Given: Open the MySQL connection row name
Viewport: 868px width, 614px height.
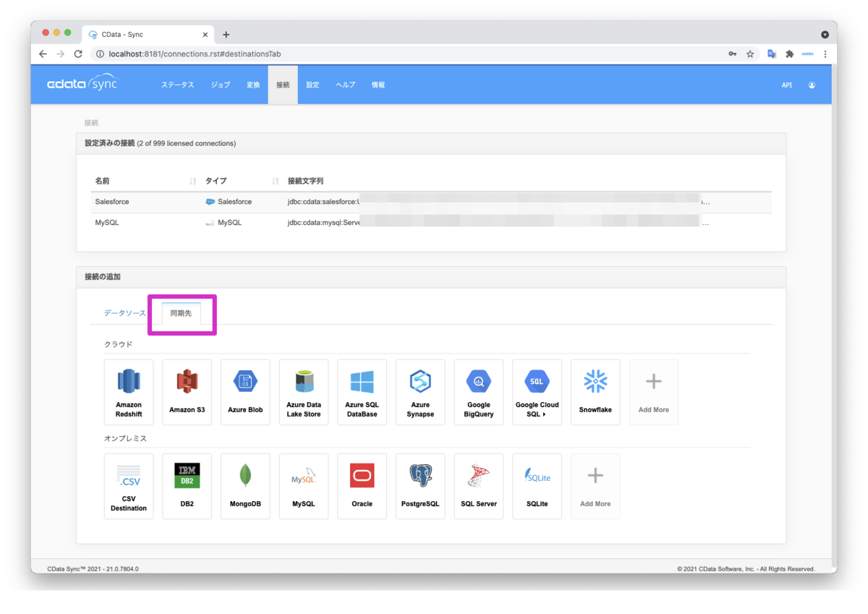Looking at the screenshot, I should pyautogui.click(x=107, y=223).
